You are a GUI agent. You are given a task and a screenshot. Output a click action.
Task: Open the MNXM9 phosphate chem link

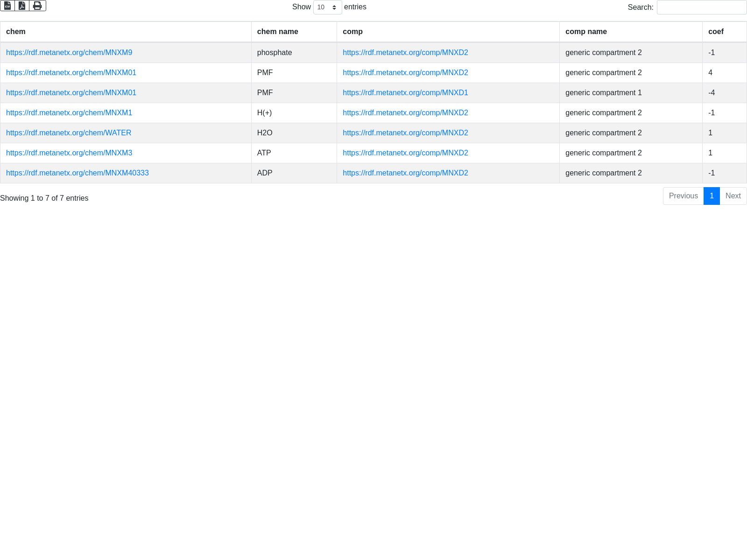click(x=69, y=53)
